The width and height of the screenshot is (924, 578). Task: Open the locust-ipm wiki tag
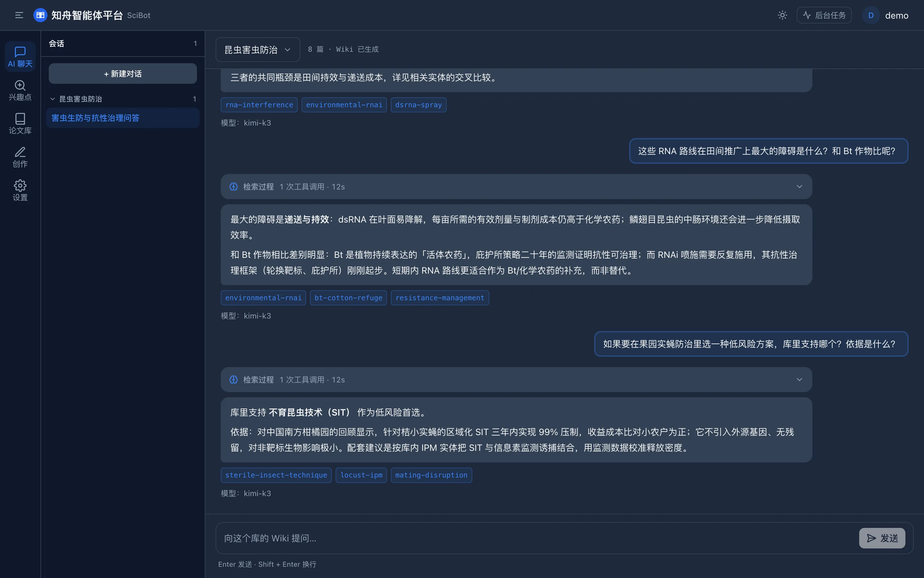coord(361,475)
